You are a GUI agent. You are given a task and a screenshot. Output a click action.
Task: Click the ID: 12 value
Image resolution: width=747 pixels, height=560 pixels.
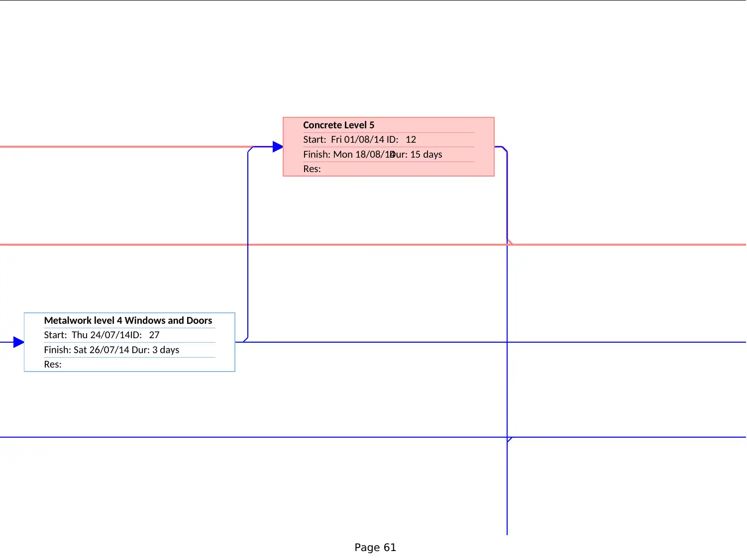(401, 140)
